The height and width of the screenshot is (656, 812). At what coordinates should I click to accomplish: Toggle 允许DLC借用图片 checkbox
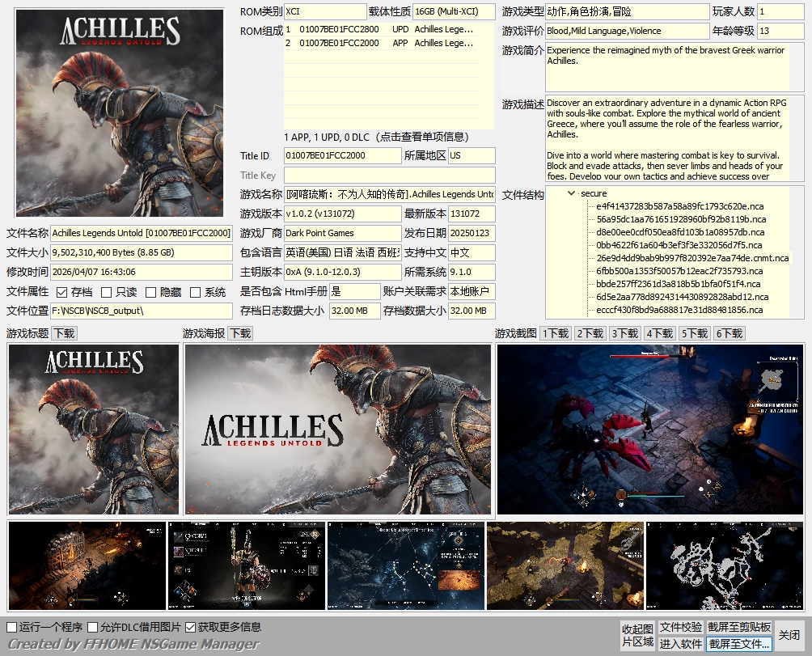point(93,627)
